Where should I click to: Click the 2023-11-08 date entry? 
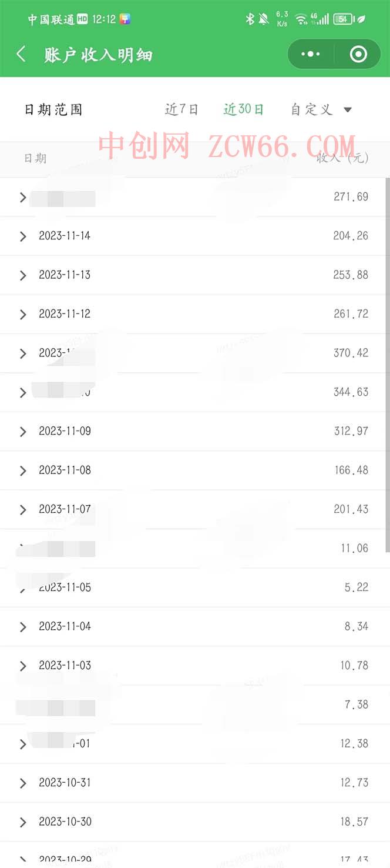(x=65, y=470)
